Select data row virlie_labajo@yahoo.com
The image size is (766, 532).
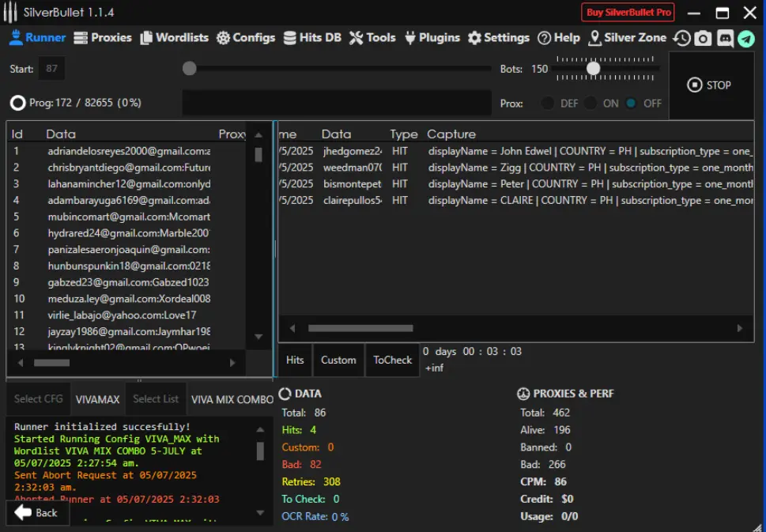coord(126,315)
